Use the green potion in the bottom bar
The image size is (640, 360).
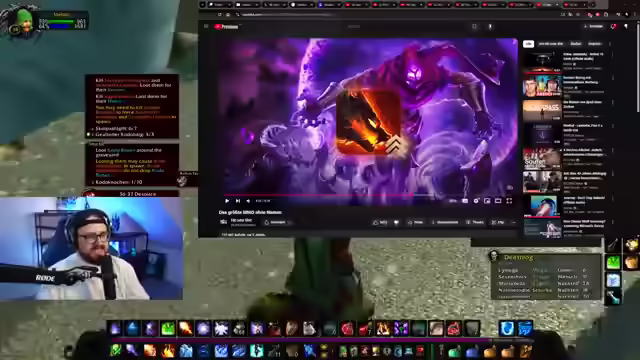point(454,351)
